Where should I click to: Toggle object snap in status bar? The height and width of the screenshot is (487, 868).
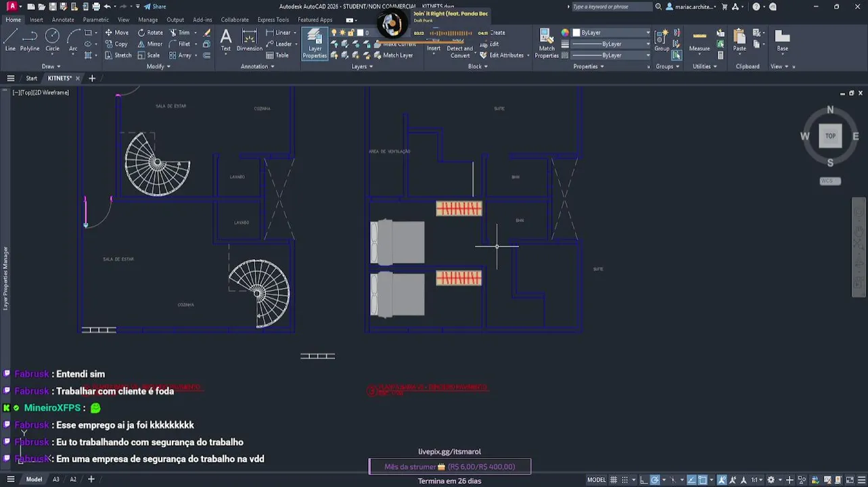[x=703, y=480]
